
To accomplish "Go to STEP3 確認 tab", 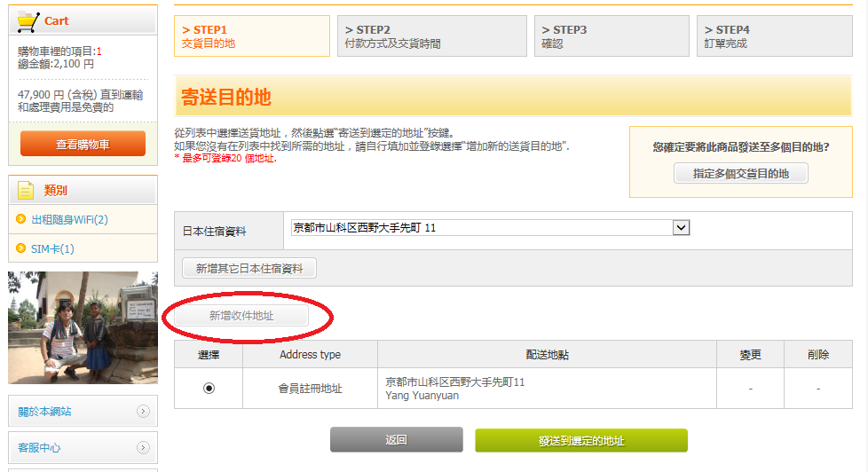I will pyautogui.click(x=612, y=36).
